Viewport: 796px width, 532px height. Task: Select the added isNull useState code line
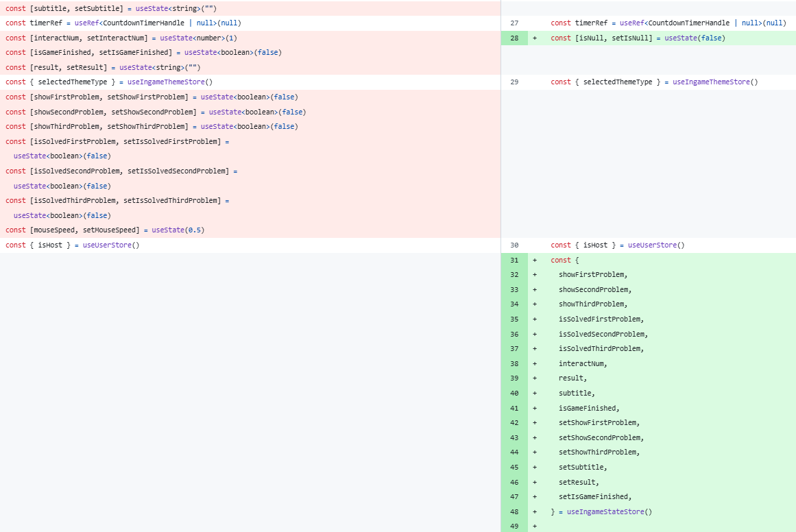[638, 38]
